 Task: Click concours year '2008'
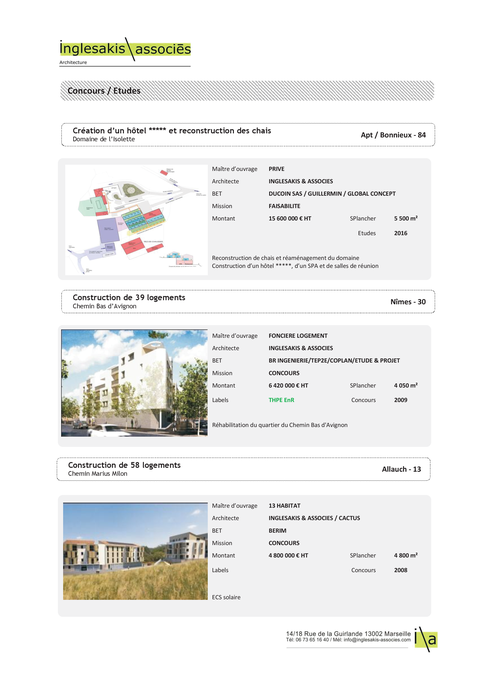401,570
